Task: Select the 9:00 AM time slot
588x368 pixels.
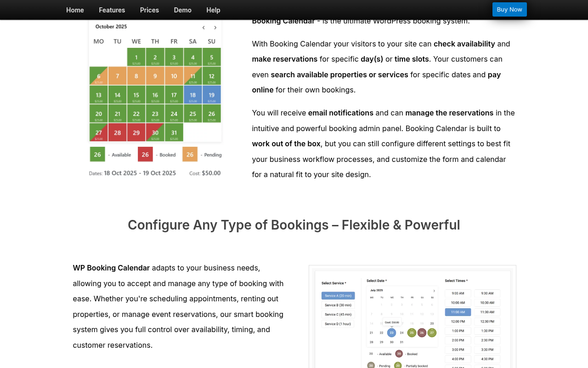Action: pos(458,293)
